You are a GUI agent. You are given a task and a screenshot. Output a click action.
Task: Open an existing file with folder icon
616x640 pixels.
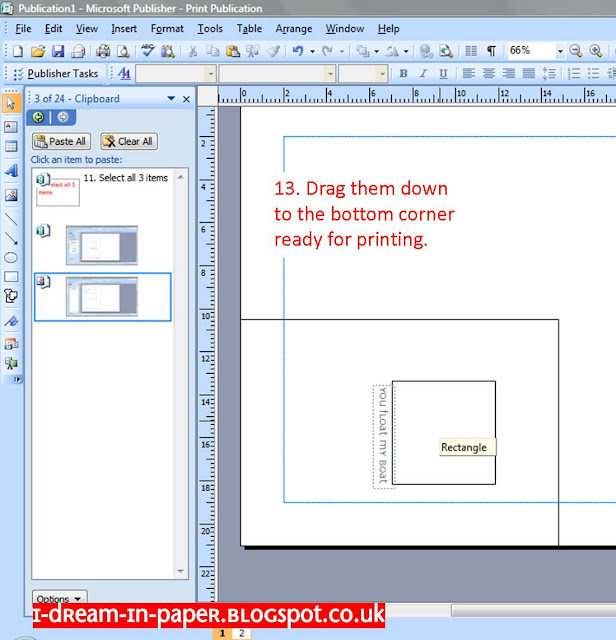pyautogui.click(x=38, y=51)
